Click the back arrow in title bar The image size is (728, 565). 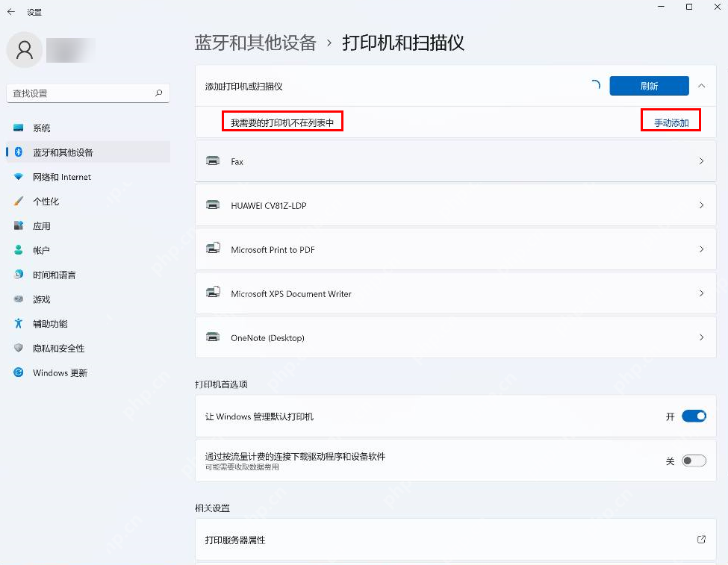click(x=11, y=12)
